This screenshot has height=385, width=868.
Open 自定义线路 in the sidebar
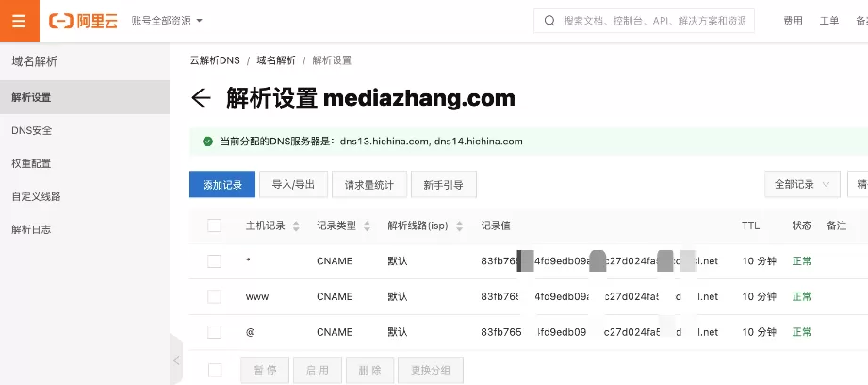click(85, 196)
